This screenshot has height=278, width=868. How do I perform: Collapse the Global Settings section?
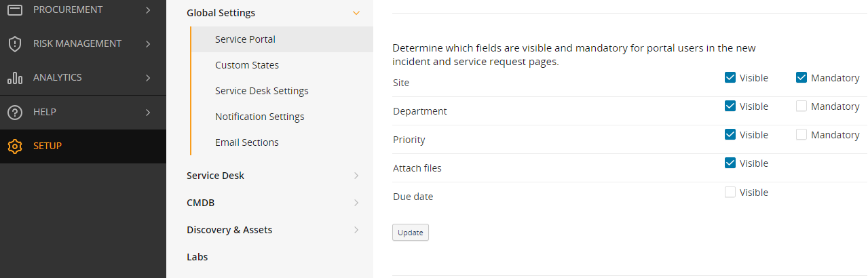(356, 13)
